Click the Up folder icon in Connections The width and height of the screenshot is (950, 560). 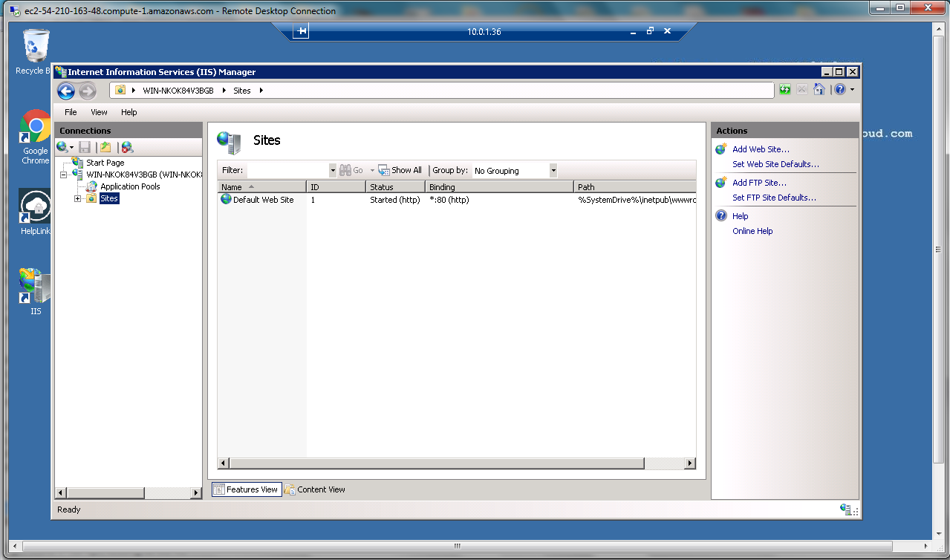click(x=105, y=147)
